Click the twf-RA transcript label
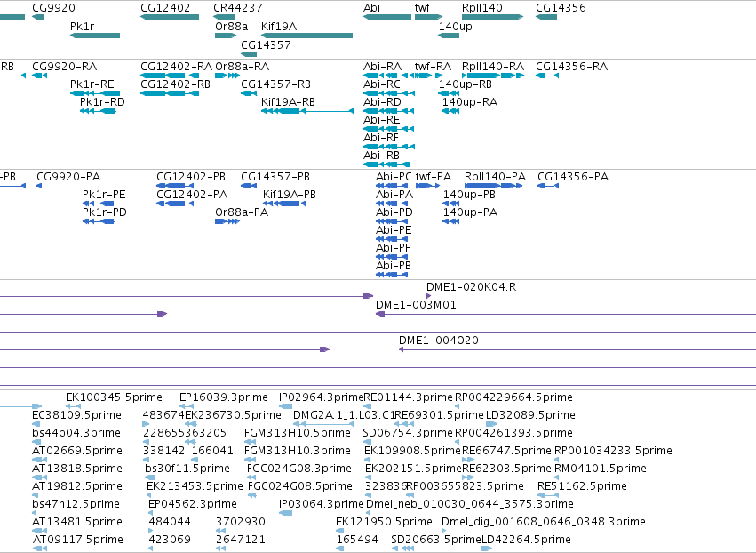Viewport: 756px width, 553px height. pos(433,66)
